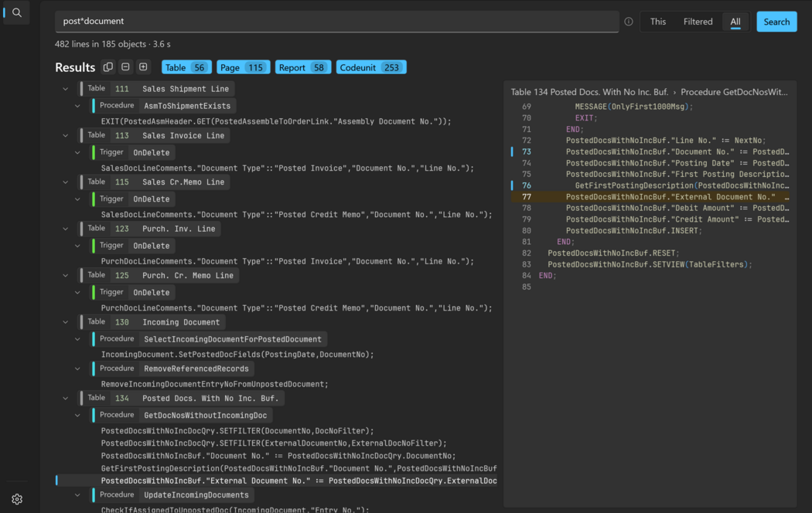Select the This scope option
The image size is (812, 513).
click(658, 22)
